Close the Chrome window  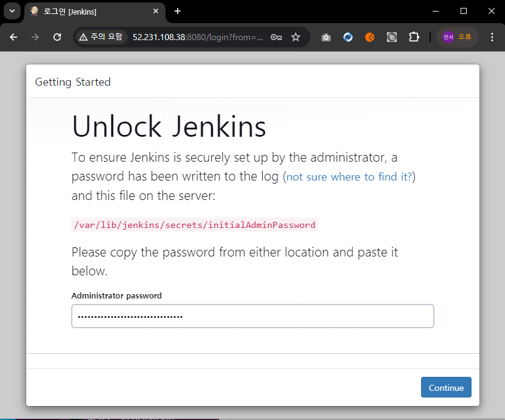(492, 11)
